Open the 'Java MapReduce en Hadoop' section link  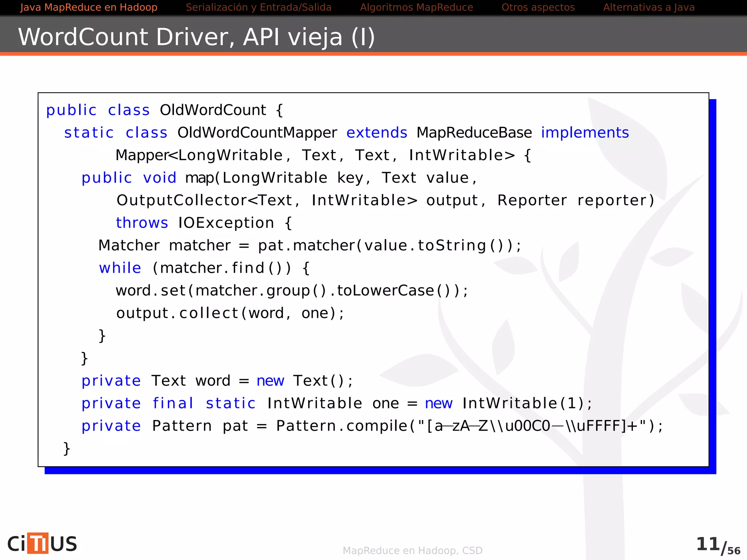pyautogui.click(x=89, y=7)
